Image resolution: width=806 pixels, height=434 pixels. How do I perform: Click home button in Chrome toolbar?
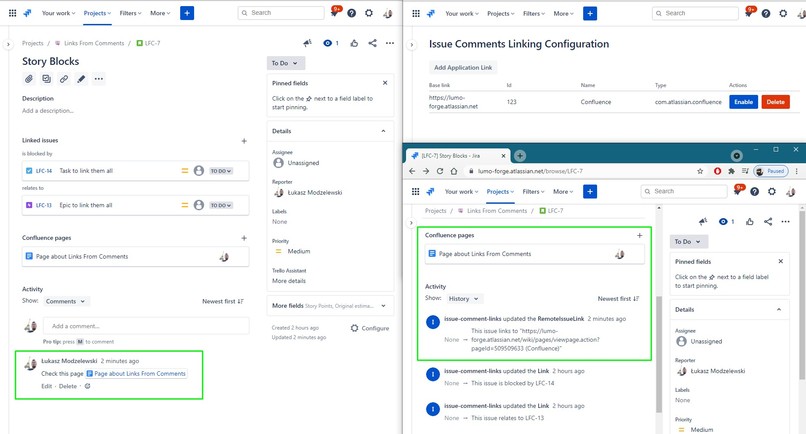(x=454, y=171)
